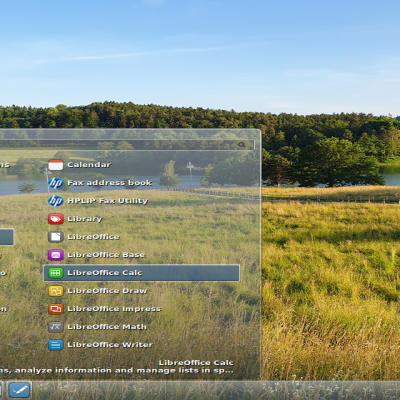
Task: Click the taskbar pen launcher icon
Action: pyautogui.click(x=20, y=390)
